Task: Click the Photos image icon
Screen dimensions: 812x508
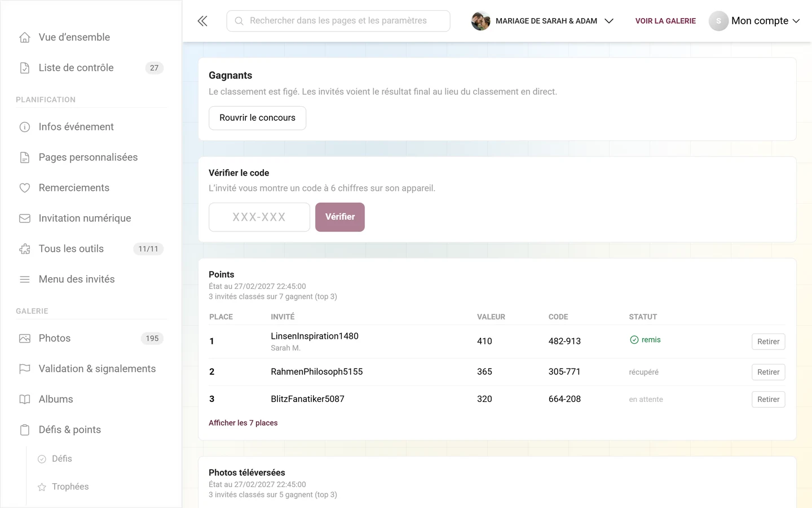Action: point(25,339)
